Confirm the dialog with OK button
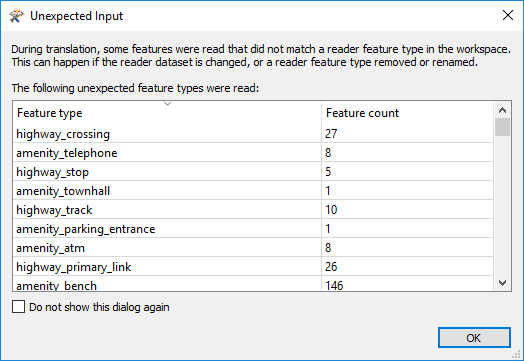The height and width of the screenshot is (361, 524). point(474,338)
